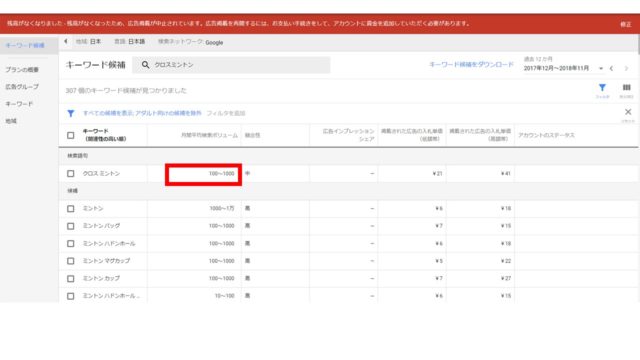Go to the previous date range
Screen dimensions: 640x360
pyautogui.click(x=611, y=69)
